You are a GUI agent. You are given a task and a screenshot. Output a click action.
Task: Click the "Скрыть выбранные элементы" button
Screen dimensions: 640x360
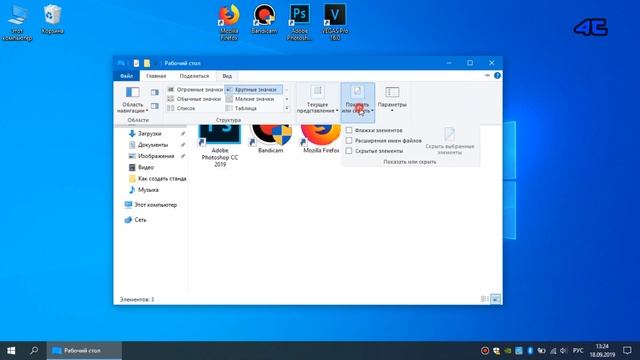click(x=450, y=141)
